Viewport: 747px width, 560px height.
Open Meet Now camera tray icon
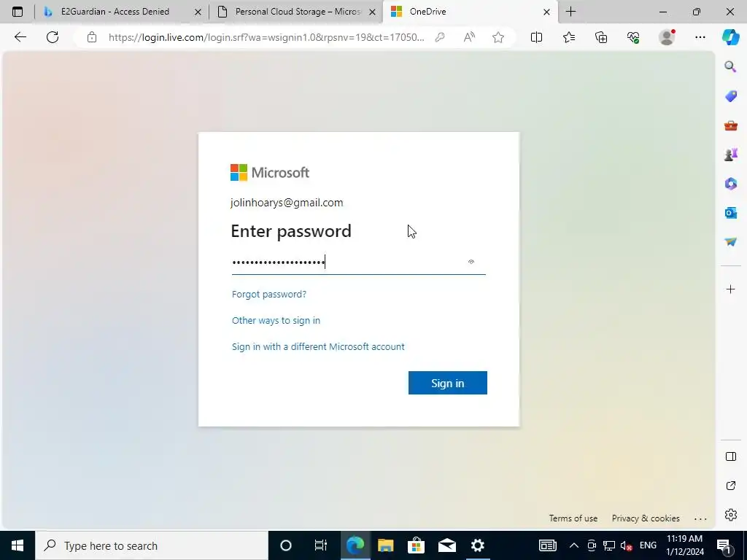pyautogui.click(x=592, y=545)
